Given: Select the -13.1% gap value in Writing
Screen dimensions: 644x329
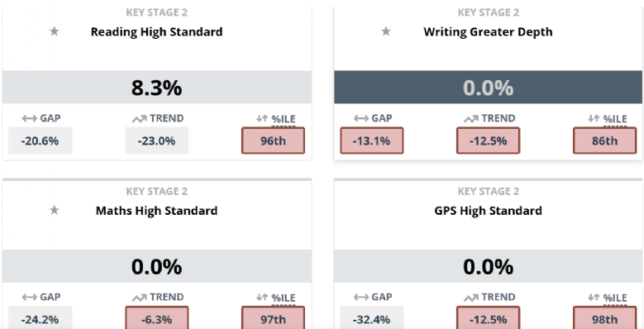Looking at the screenshot, I should point(372,141).
